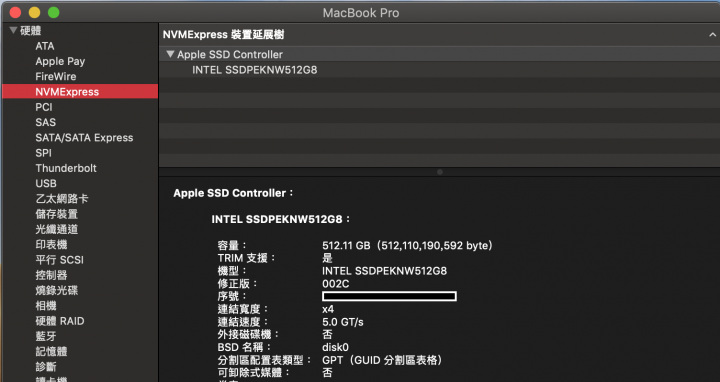Click the 外接磁碟機 value 否
This screenshot has width=720, height=382.
327,334
